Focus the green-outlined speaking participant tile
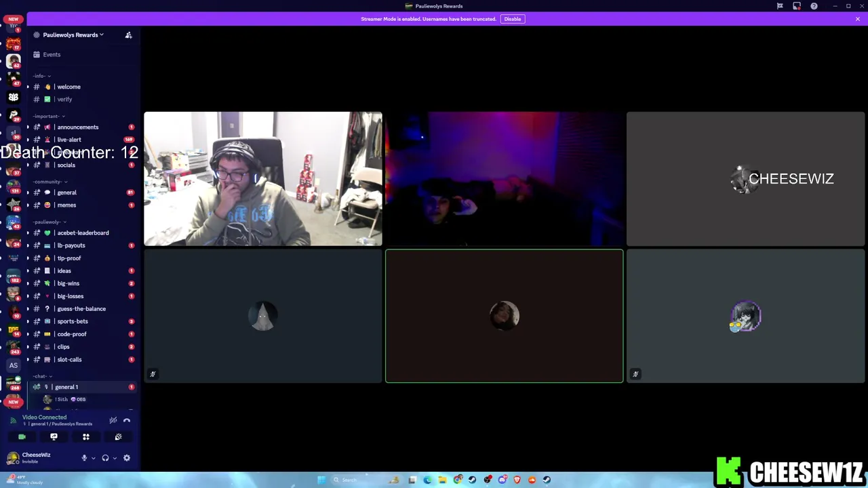Screen dimensions: 868x488 [x=505, y=317]
